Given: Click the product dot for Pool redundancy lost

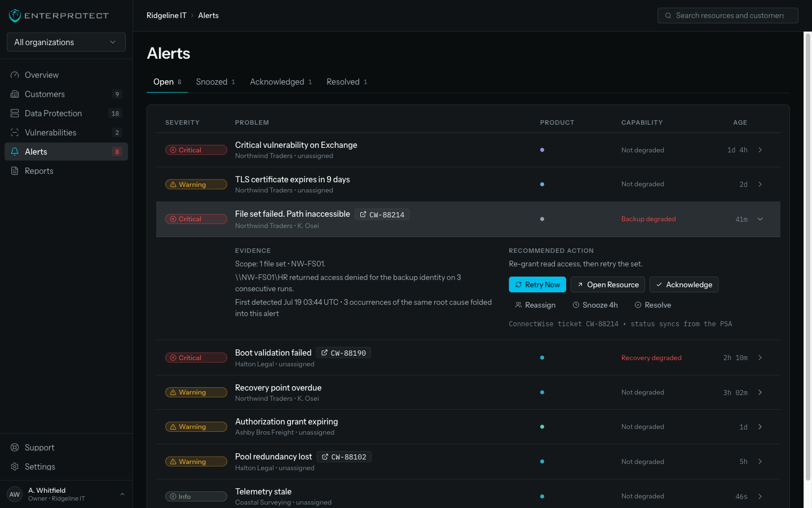Looking at the screenshot, I should tap(542, 462).
